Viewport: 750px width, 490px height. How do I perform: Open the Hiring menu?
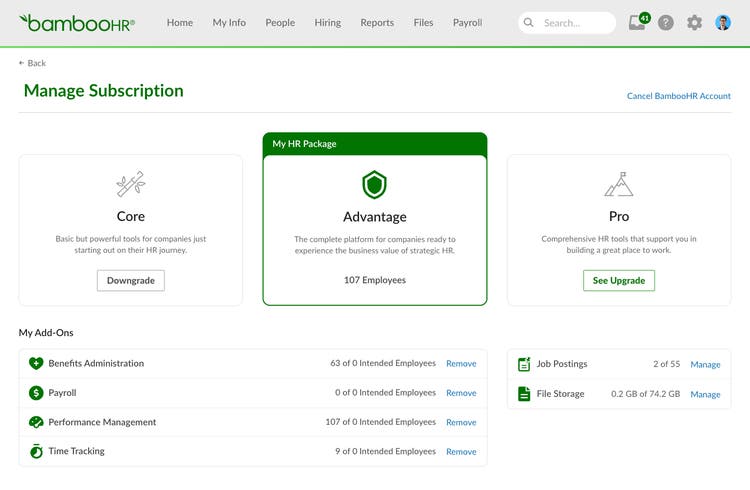[x=328, y=22]
